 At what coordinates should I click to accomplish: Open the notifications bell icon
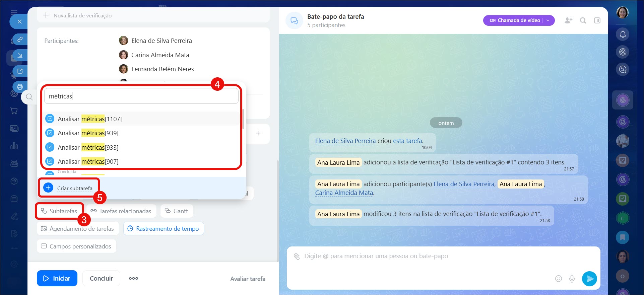pyautogui.click(x=623, y=34)
